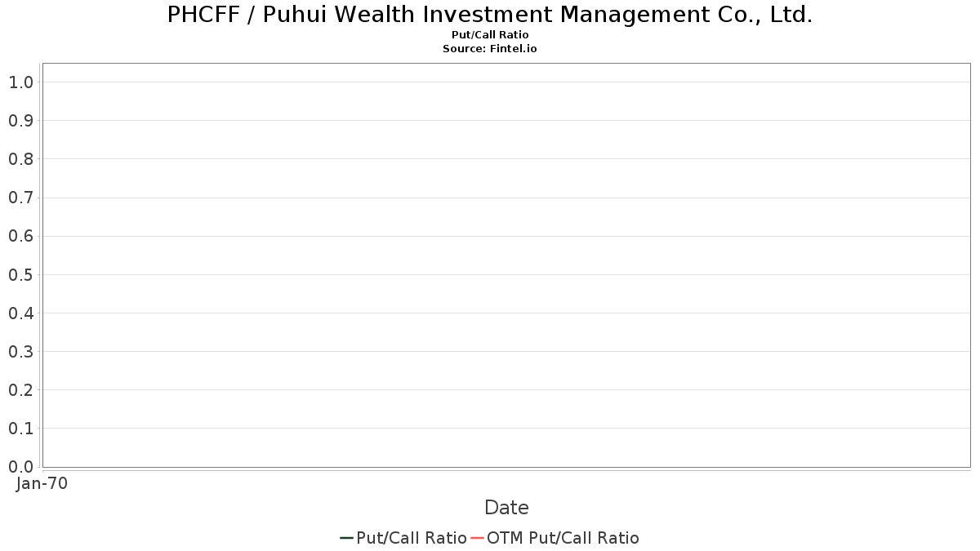Click the Source: Fintel.io text
Screen dimensions: 980x551
[x=490, y=49]
